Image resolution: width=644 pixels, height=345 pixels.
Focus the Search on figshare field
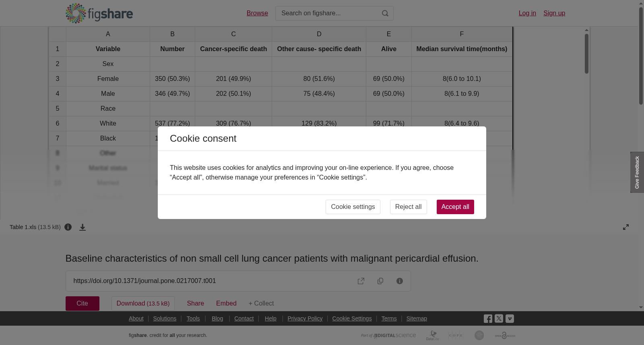tap(328, 13)
